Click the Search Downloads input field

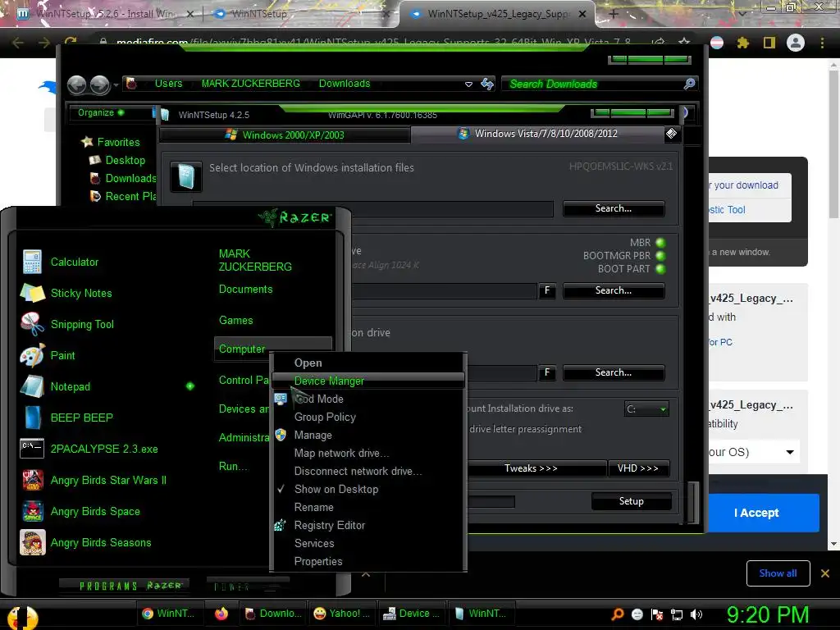592,84
